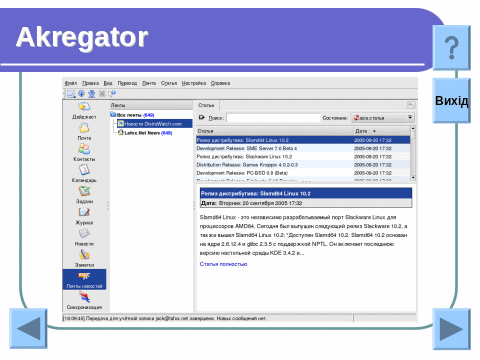Select the Ленты новостей feeds sidebar icon
Screen dimensions: 480x360
[84, 279]
